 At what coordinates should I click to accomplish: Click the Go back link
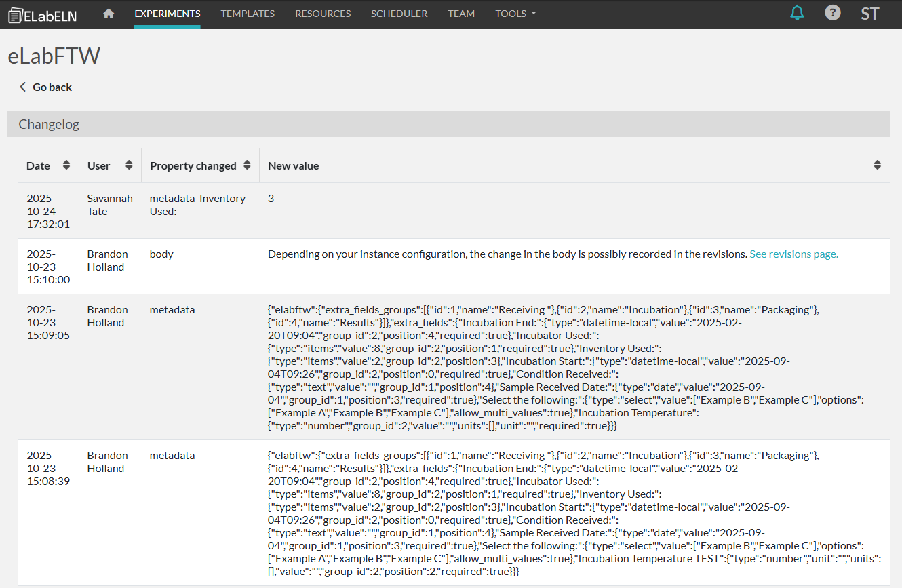[x=45, y=87]
